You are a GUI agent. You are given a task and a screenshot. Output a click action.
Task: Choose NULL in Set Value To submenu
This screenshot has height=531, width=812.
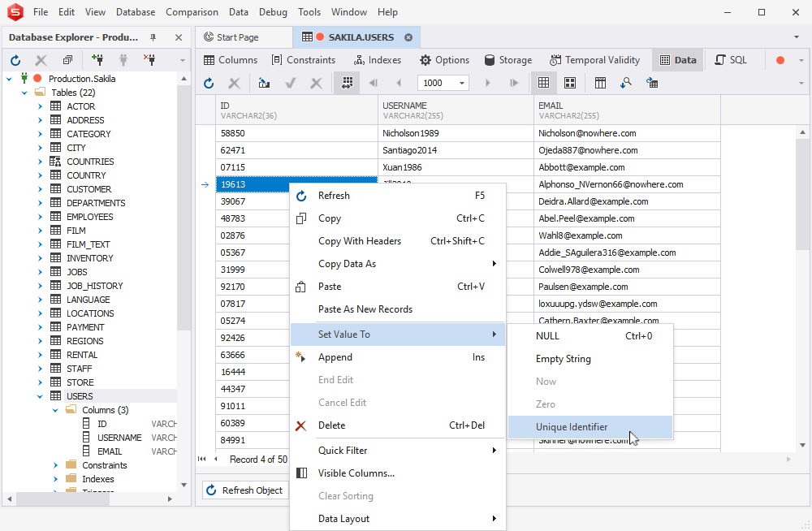(x=590, y=336)
